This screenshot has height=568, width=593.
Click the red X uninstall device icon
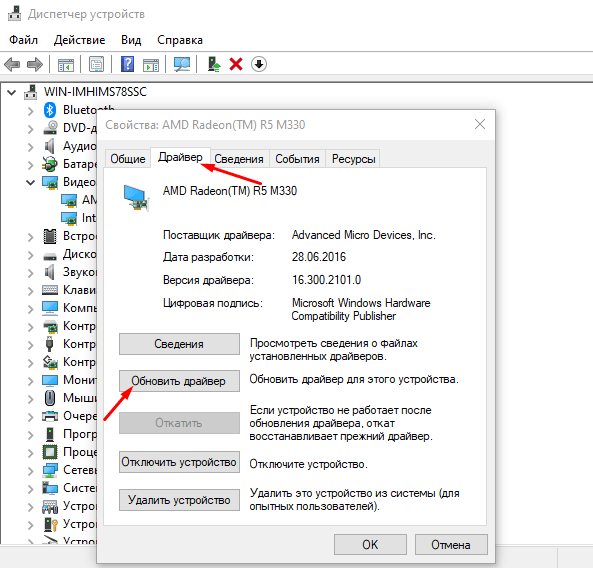(x=236, y=64)
